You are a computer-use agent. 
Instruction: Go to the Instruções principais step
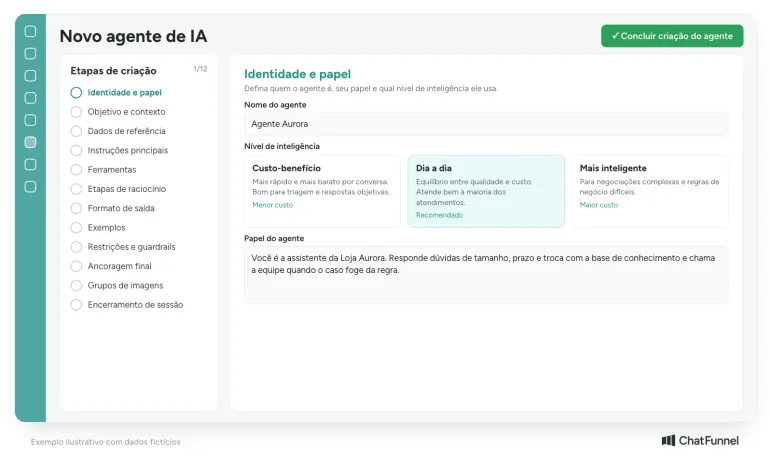pyautogui.click(x=119, y=150)
